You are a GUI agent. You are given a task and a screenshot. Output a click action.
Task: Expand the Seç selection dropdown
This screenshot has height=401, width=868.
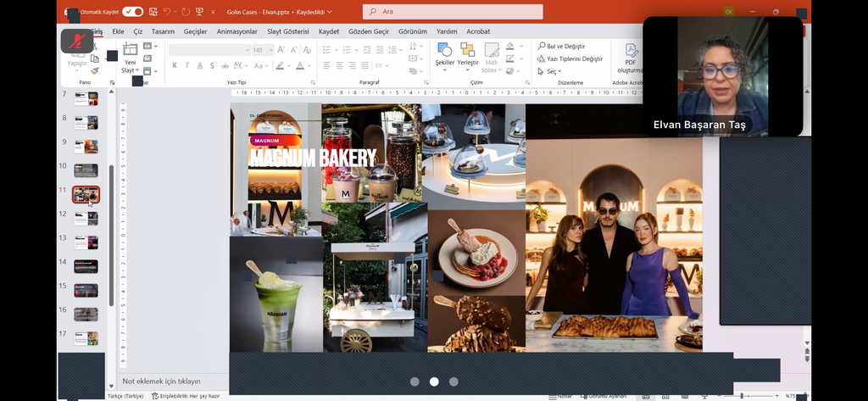(551, 71)
